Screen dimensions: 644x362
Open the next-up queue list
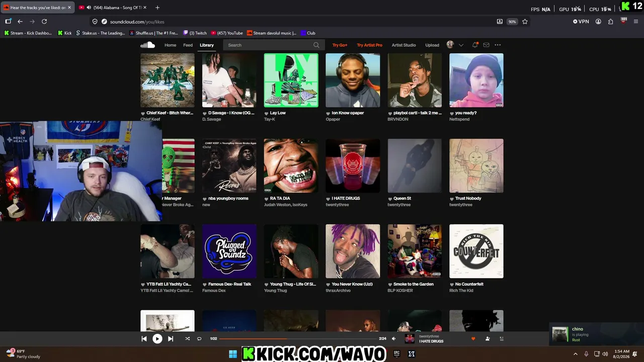point(501,339)
